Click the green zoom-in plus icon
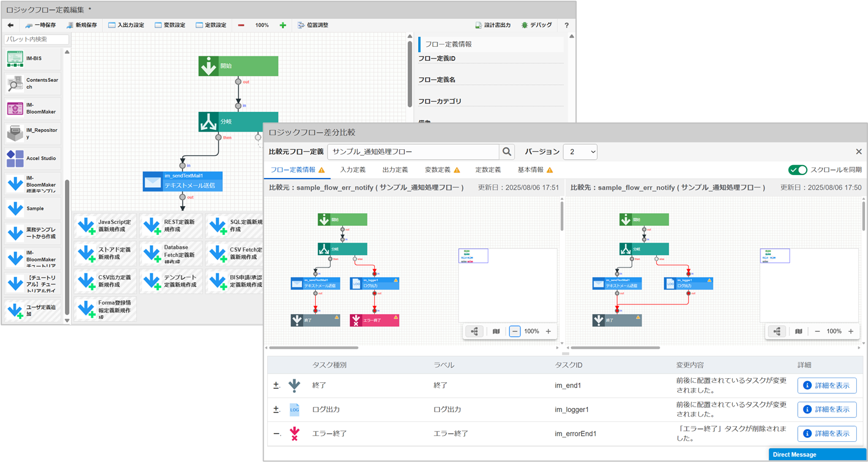Image resolution: width=868 pixels, height=463 pixels. (x=283, y=25)
